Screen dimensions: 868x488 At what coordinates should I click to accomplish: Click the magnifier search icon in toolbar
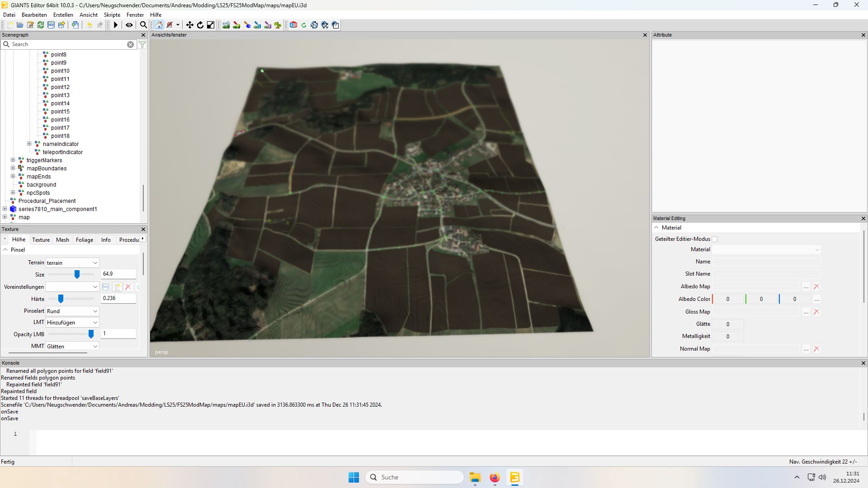pyautogui.click(x=143, y=25)
